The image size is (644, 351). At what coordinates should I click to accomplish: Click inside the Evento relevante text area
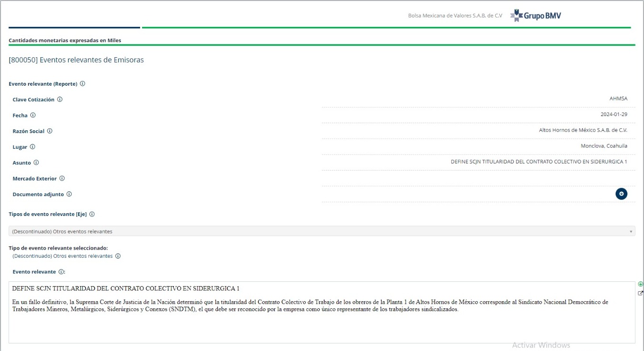pos(322,327)
